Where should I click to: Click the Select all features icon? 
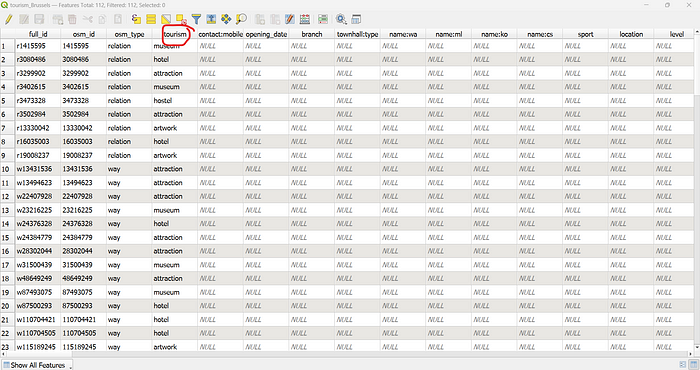coord(151,19)
